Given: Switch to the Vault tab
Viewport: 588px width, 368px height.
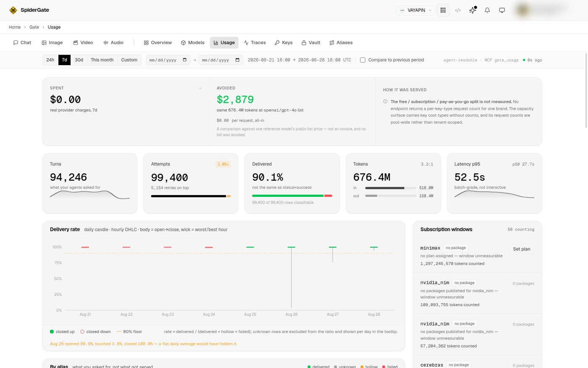Looking at the screenshot, I should pos(311,42).
